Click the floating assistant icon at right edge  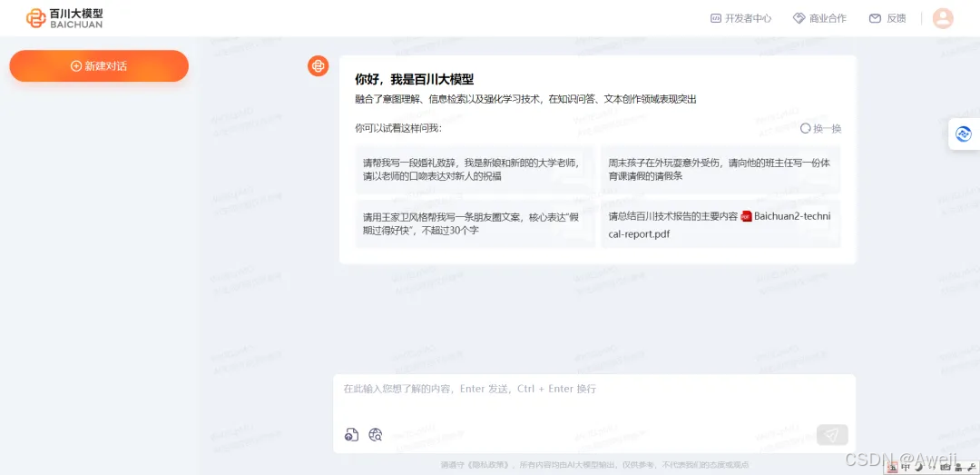point(964,134)
